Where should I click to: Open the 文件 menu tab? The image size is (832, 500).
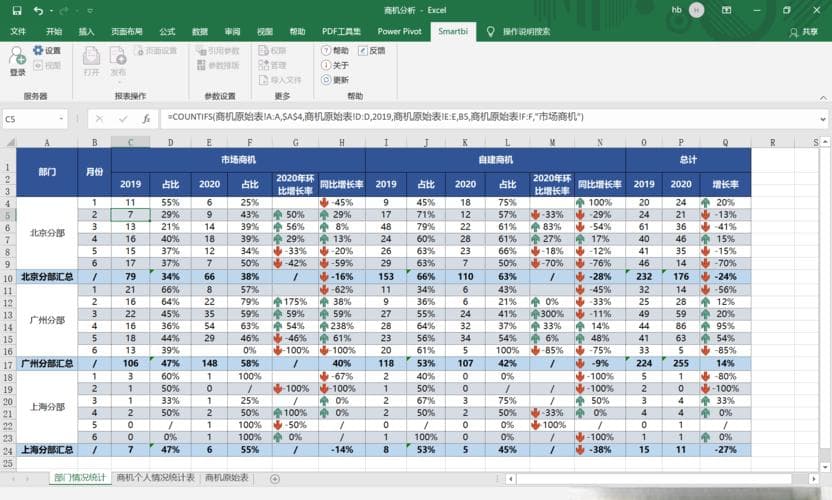pyautogui.click(x=18, y=32)
